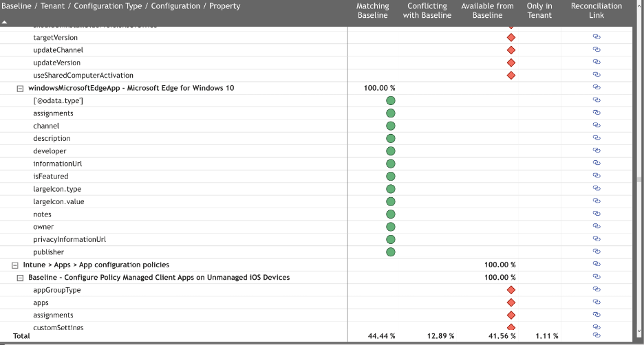This screenshot has height=345, width=644.
Task: Click the reconciliation link icon for channel
Action: point(597,126)
